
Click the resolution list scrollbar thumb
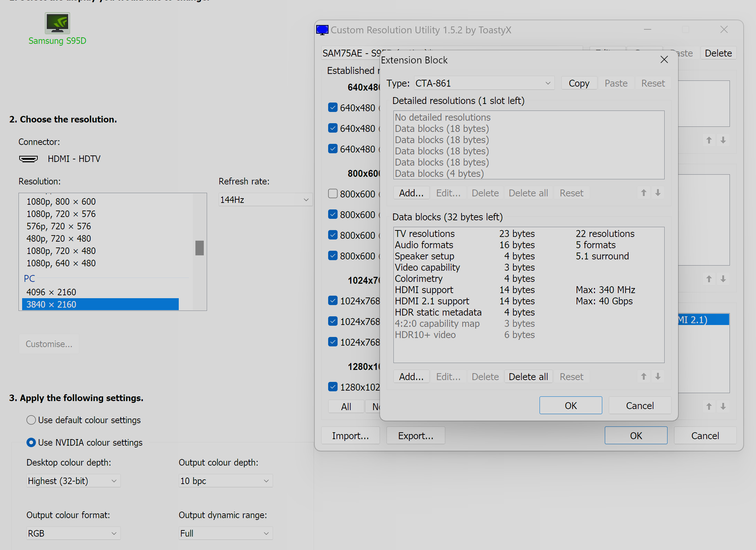(x=199, y=248)
